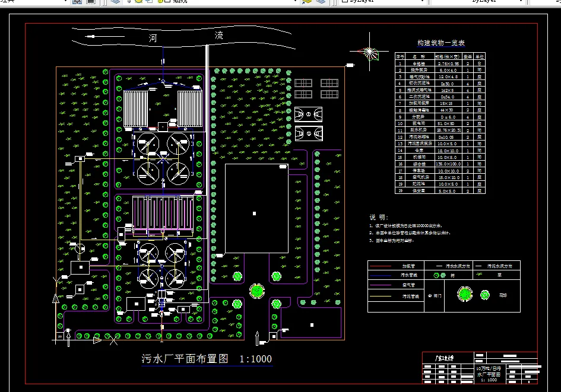Select table cell 15×15

(x=448, y=104)
